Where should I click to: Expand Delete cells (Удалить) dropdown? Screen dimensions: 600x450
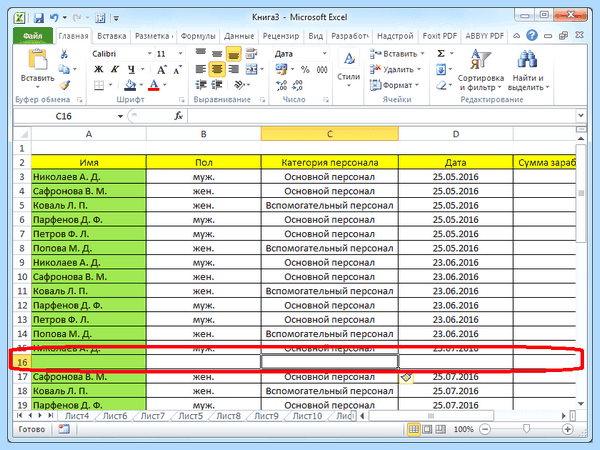tap(419, 69)
